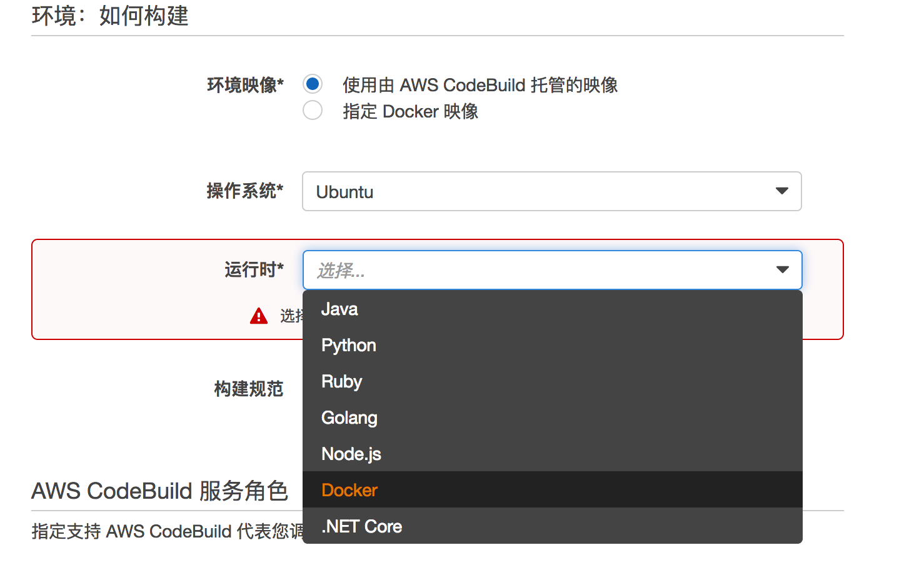This screenshot has height=565, width=924.
Task: Pick Node.js from the runtime options
Action: (x=351, y=454)
